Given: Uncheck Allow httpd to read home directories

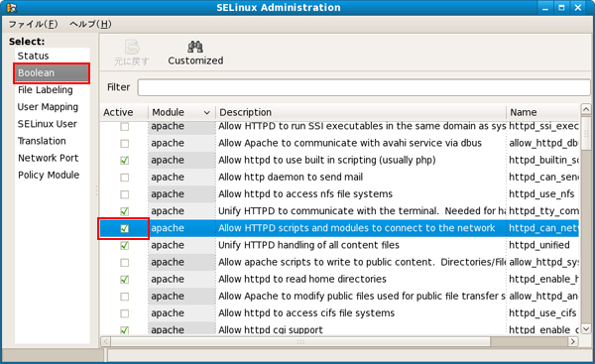Looking at the screenshot, I should 125,280.
